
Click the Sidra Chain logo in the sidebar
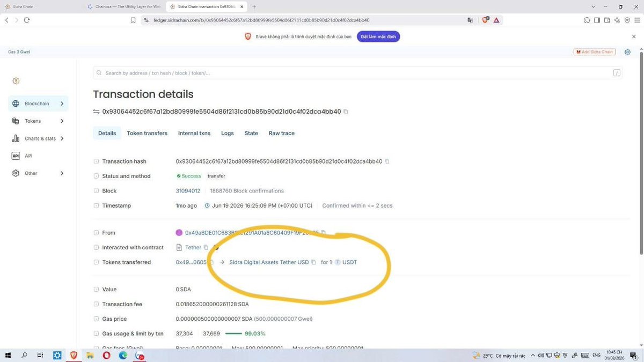pos(16,81)
